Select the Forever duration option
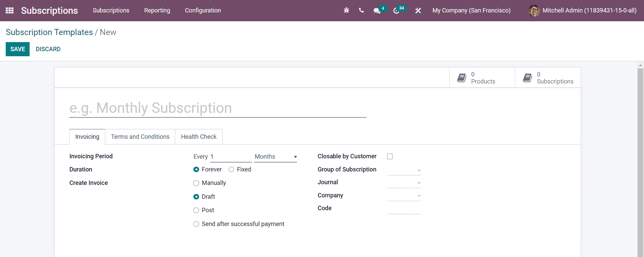The height and width of the screenshot is (257, 644). (196, 169)
